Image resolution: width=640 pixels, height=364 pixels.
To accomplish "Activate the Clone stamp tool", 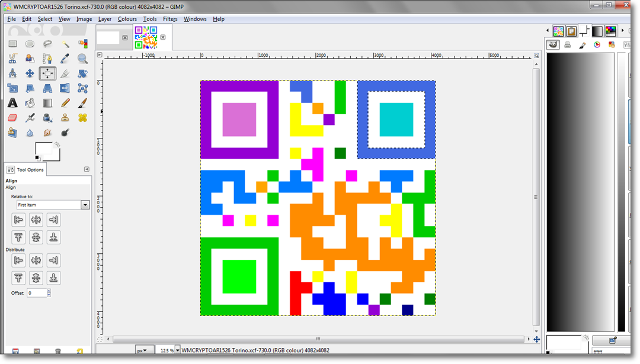I will tap(65, 118).
